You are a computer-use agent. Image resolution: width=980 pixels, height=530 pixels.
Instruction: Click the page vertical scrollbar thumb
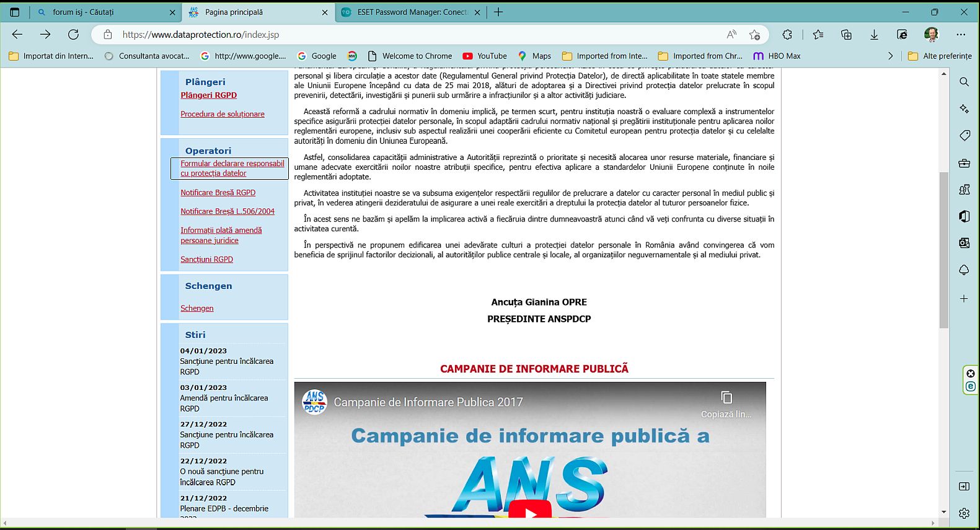pos(944,248)
